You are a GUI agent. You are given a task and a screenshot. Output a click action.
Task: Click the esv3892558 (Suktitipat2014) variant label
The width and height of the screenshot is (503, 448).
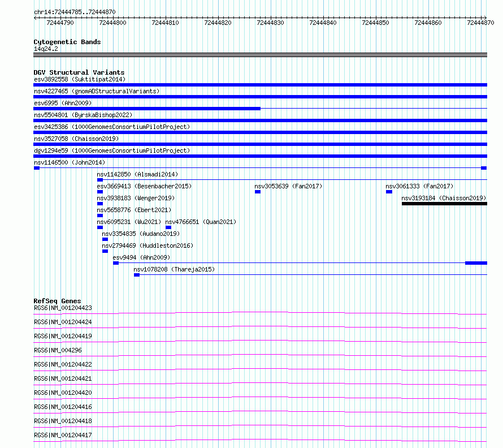coord(80,79)
